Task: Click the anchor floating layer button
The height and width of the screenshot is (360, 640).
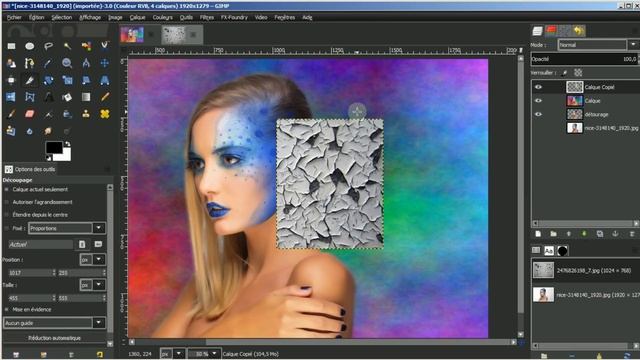Action: click(x=615, y=234)
